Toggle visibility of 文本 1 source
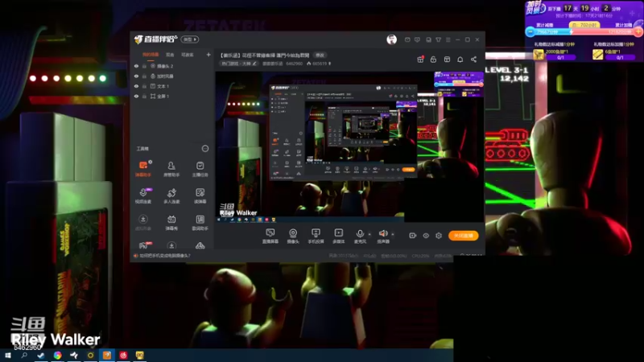This screenshot has height=362, width=644. (136, 86)
